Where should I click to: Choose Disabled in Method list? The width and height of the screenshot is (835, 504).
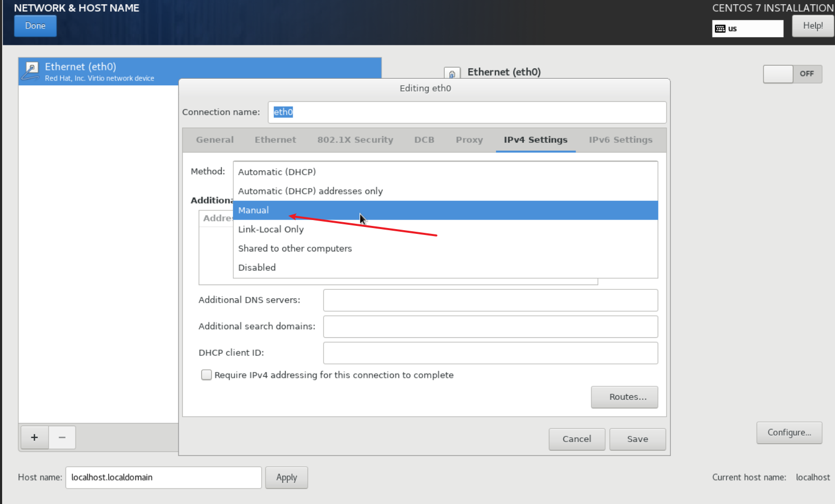click(x=257, y=268)
